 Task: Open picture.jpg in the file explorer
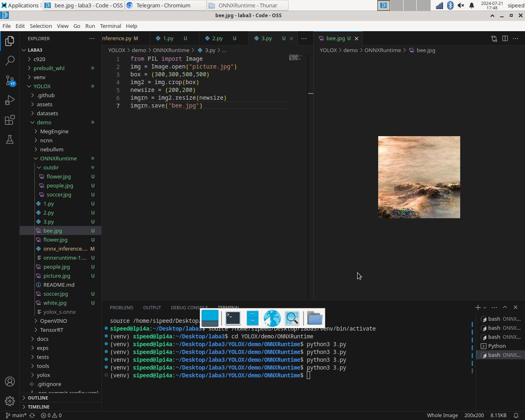click(57, 276)
